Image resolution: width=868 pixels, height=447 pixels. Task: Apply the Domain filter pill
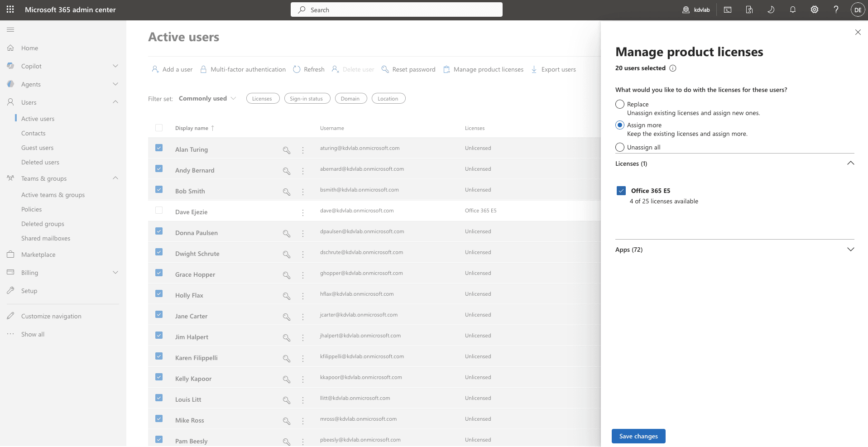pos(351,98)
